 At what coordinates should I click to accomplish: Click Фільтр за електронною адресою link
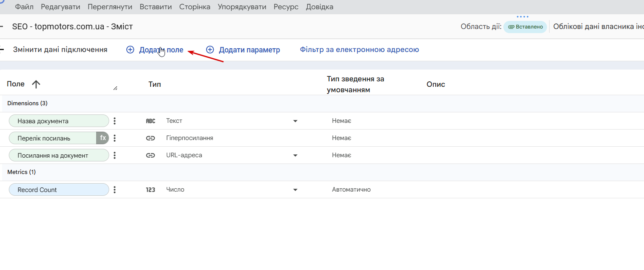pos(359,50)
